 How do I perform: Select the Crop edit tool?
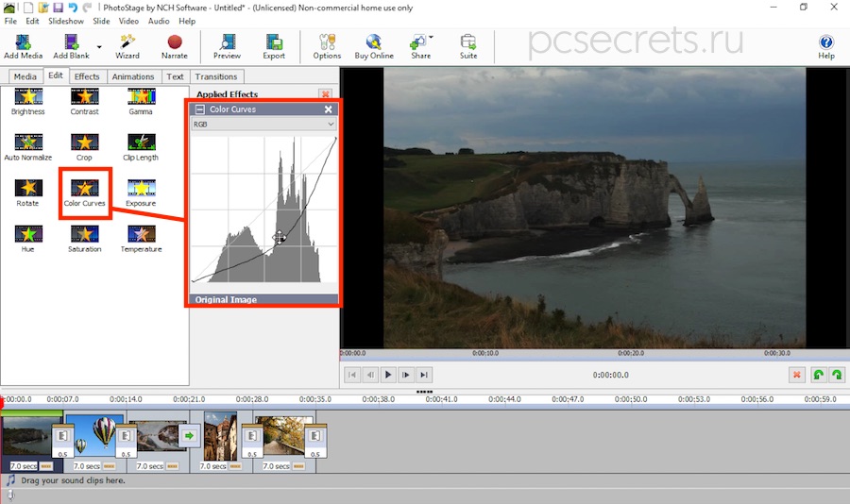(x=85, y=147)
